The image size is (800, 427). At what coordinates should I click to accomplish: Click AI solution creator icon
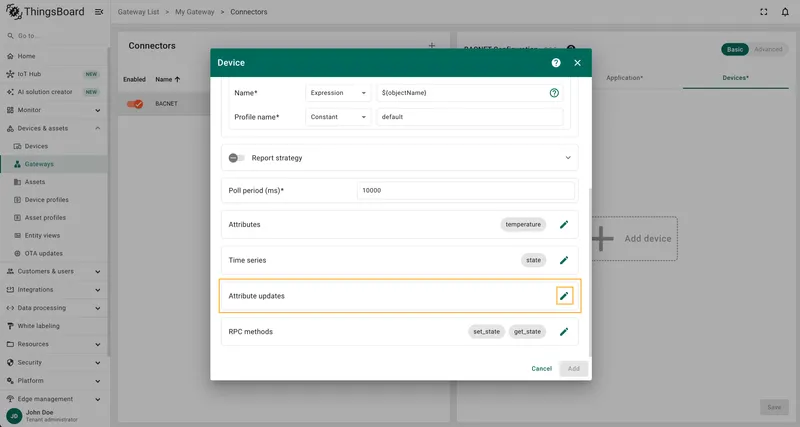10,92
